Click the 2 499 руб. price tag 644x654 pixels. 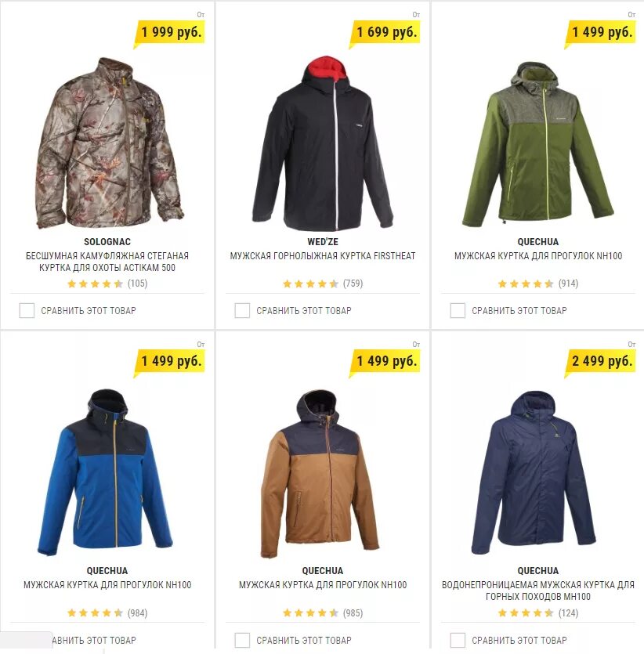click(x=601, y=361)
